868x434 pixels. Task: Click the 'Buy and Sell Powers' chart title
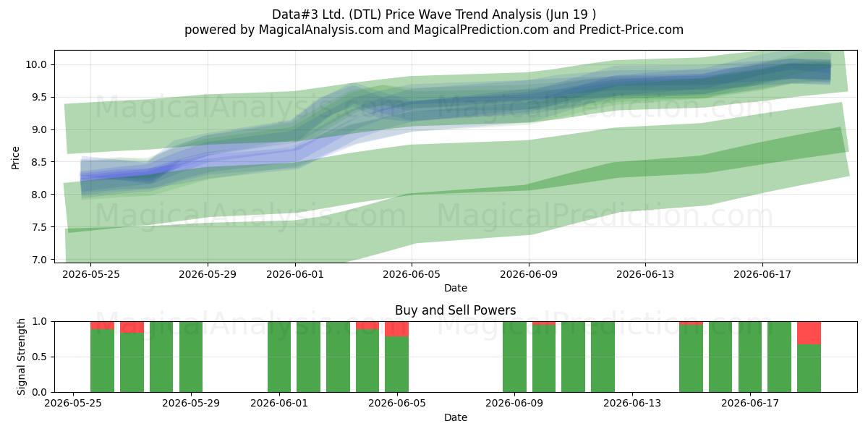click(x=456, y=310)
